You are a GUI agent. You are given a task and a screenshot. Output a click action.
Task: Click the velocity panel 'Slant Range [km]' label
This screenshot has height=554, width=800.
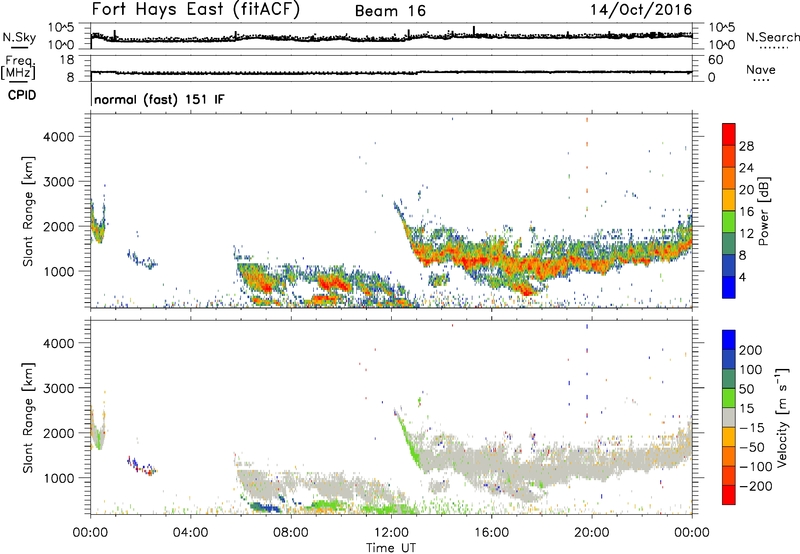pyautogui.click(x=28, y=417)
